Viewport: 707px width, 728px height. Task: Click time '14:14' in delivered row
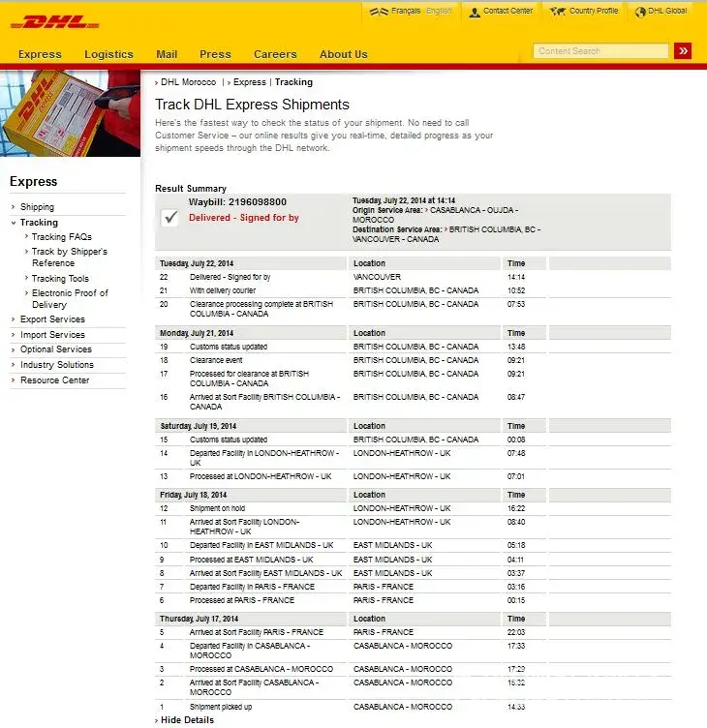tap(516, 277)
